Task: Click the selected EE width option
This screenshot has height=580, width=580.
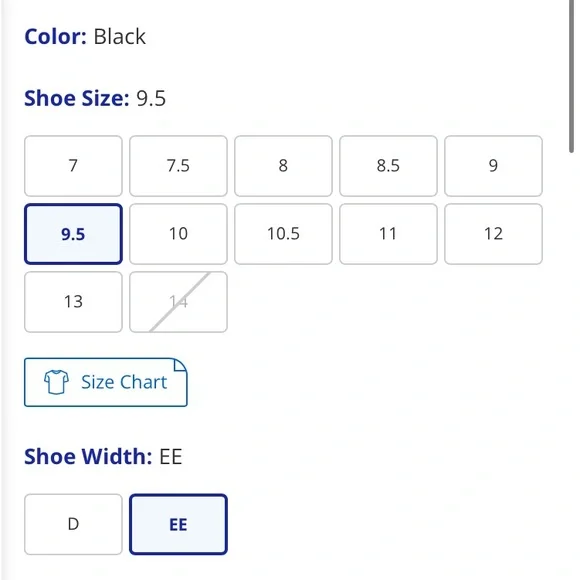Action: 178,524
